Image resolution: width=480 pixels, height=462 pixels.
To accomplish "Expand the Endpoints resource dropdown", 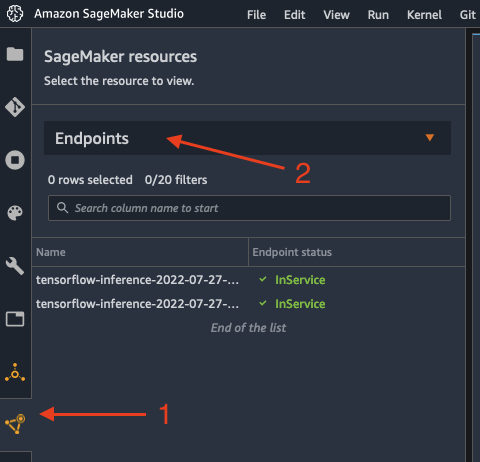I will (x=247, y=138).
